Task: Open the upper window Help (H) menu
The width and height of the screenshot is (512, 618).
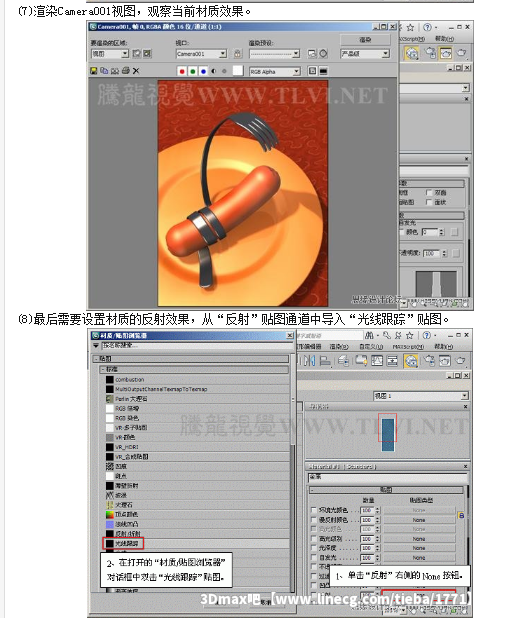Action: 444,39
